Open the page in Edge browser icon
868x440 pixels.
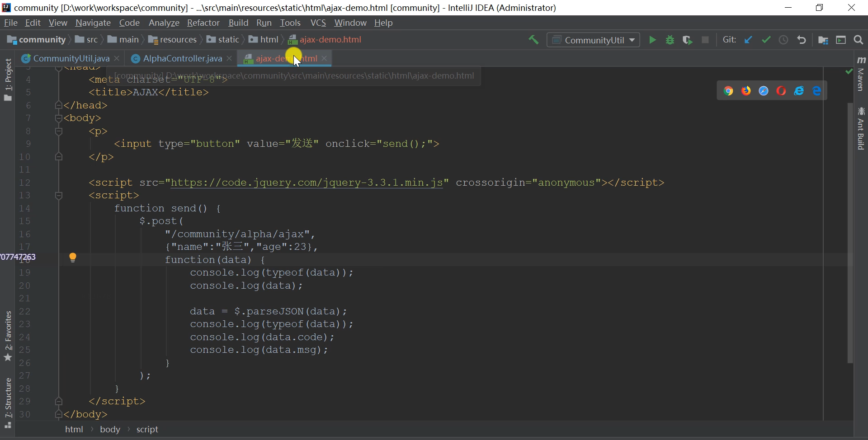pyautogui.click(x=817, y=91)
